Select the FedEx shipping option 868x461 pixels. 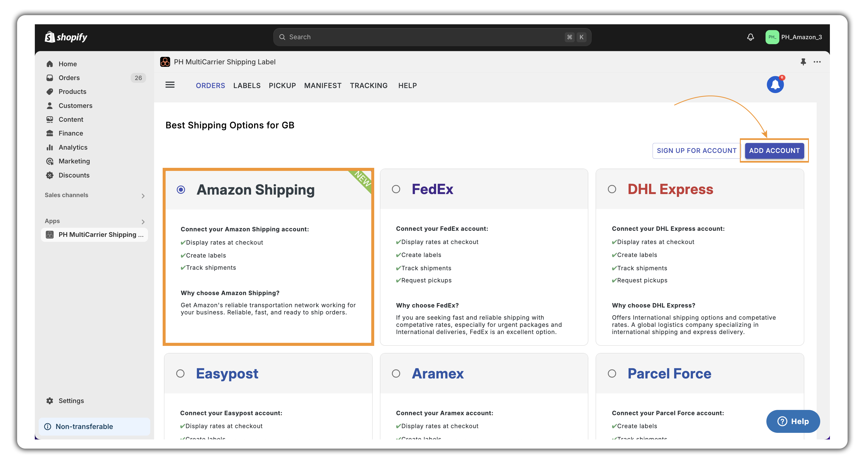(x=396, y=190)
